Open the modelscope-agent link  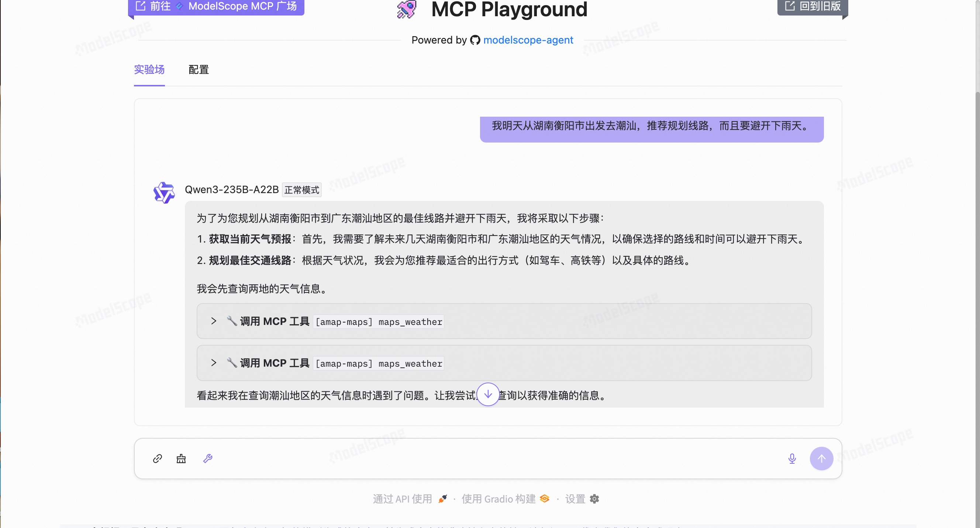[528, 40]
